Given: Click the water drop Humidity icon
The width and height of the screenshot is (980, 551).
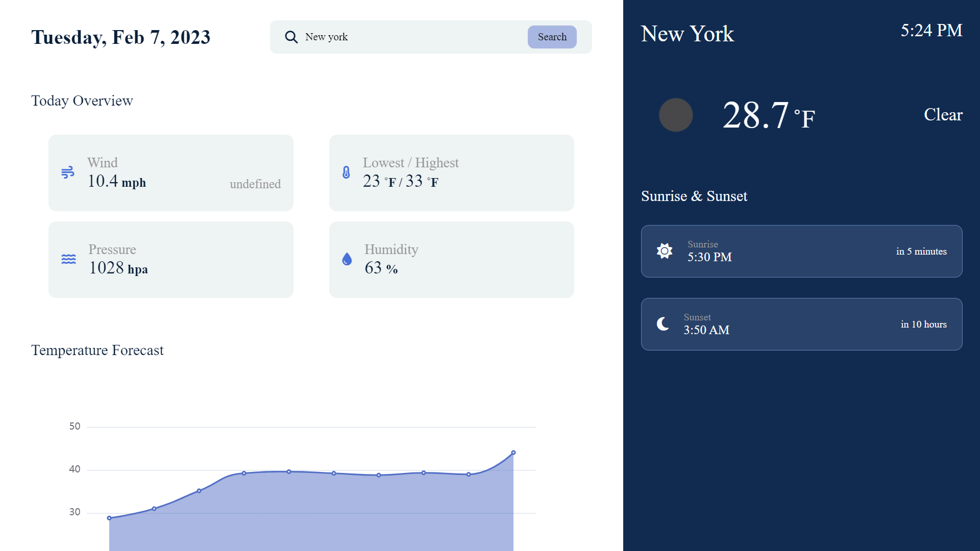Looking at the screenshot, I should (x=347, y=259).
